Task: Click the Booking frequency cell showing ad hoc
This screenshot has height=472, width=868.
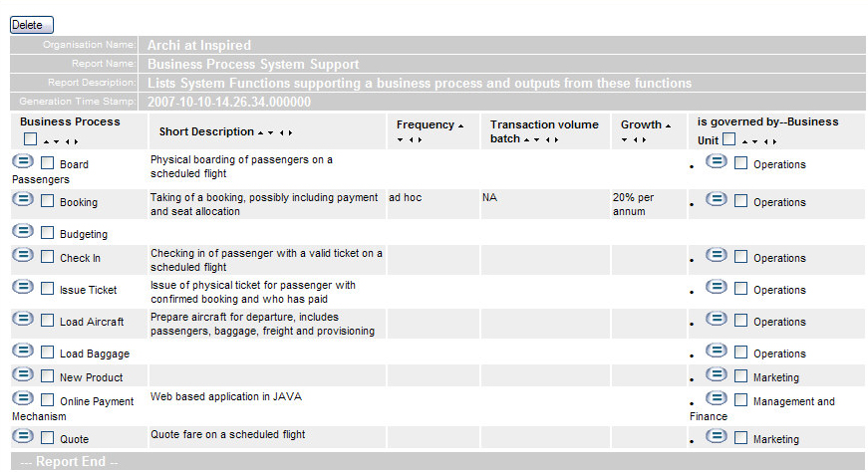Action: pyautogui.click(x=406, y=198)
